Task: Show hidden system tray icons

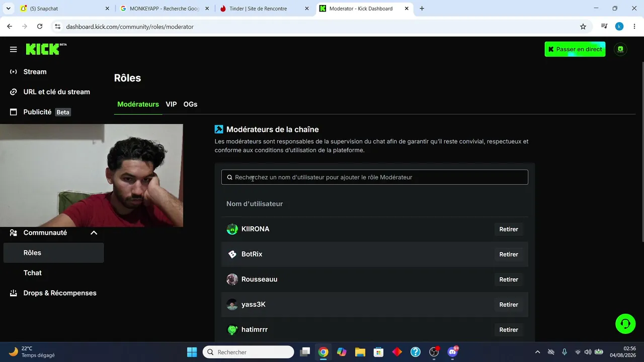Action: (537, 352)
